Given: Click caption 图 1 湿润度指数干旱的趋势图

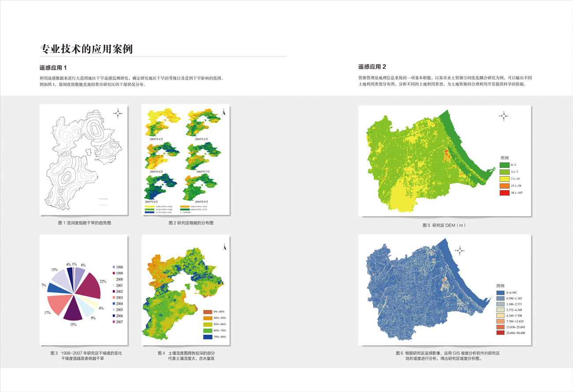Looking at the screenshot, I should [84, 223].
